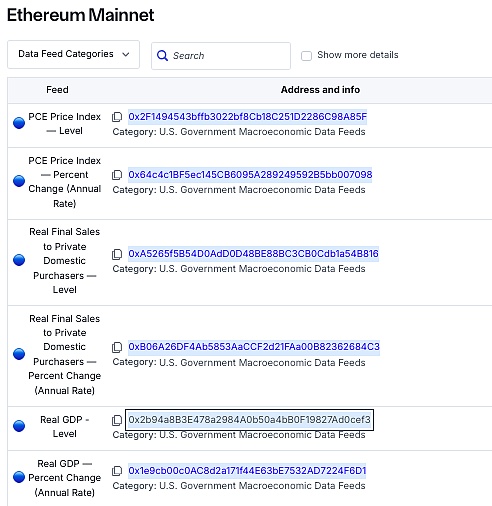Screen dimensions: 492x506
Task: Open address link starting with 0xA5265f5B54D0
Action: [x=254, y=254]
